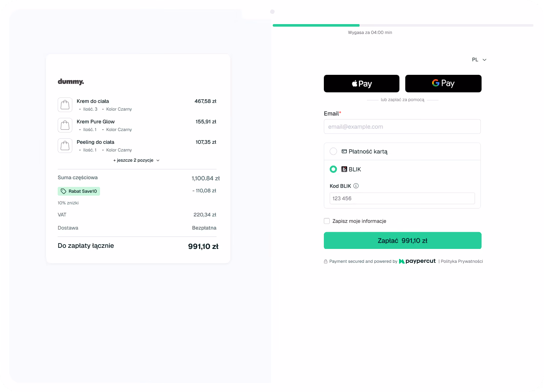Click the Zapłać 991,10 zł button
The image size is (544, 392).
tap(403, 241)
